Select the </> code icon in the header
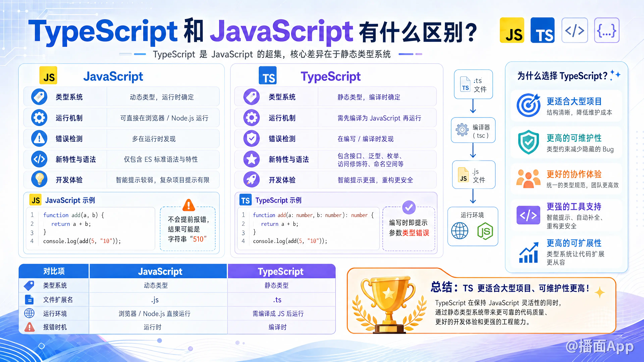 (x=575, y=30)
